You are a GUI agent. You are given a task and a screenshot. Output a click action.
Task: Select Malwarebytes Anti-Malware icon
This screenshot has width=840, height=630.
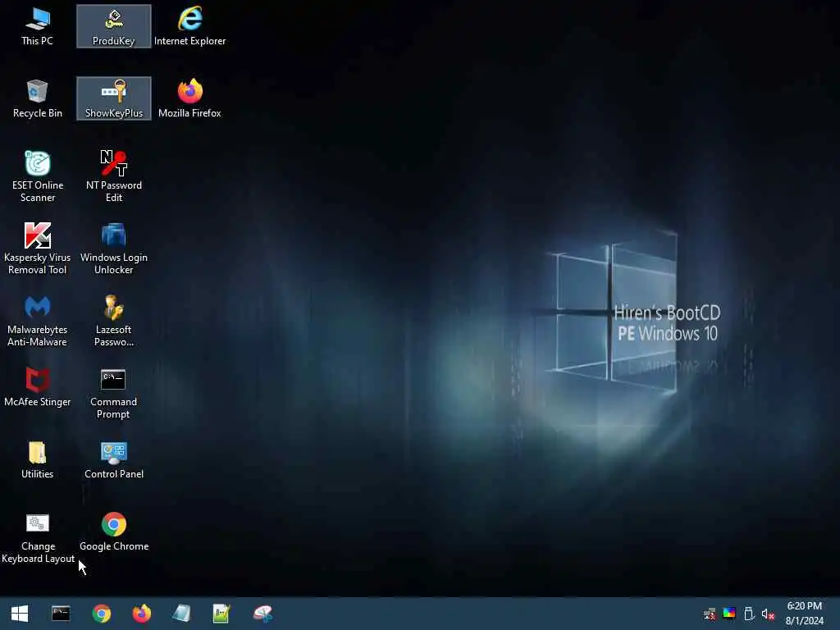(38, 322)
